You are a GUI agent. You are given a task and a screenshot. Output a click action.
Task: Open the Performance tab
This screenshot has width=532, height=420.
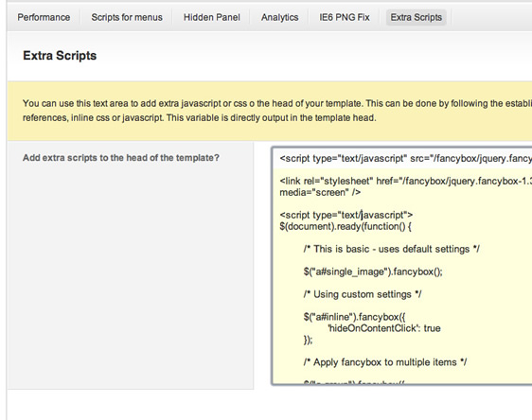click(x=44, y=17)
